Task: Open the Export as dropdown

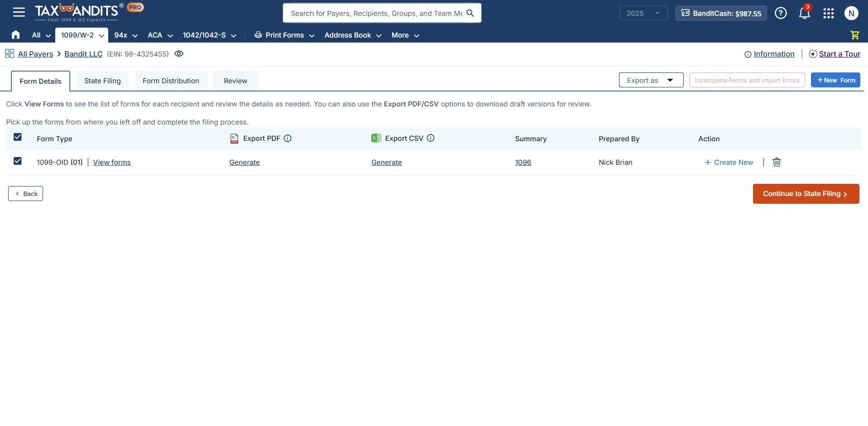Action: click(651, 80)
